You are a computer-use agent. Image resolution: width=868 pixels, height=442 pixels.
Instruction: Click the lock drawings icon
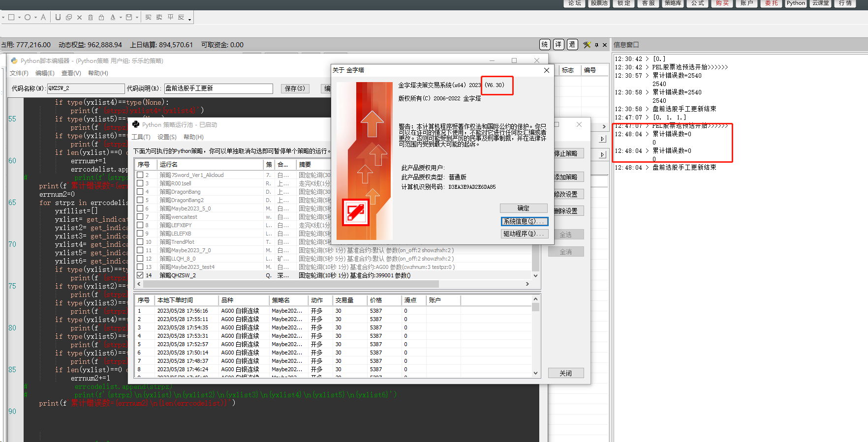[x=101, y=17]
